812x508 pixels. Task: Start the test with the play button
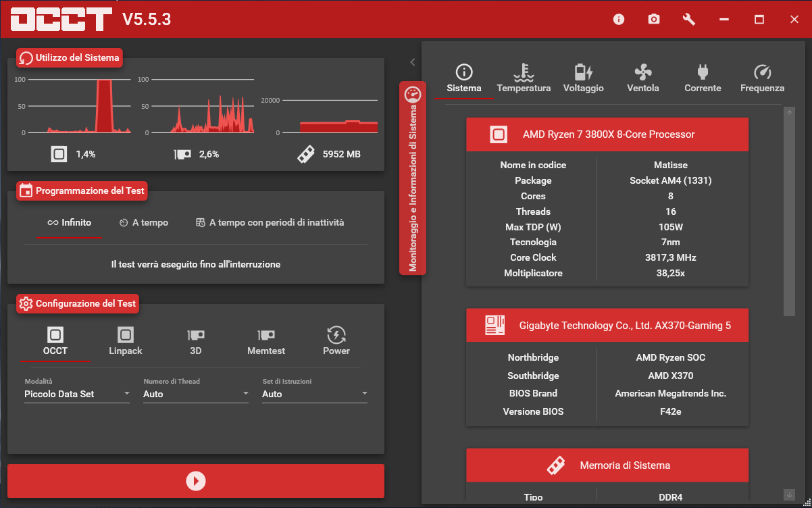pyautogui.click(x=196, y=481)
